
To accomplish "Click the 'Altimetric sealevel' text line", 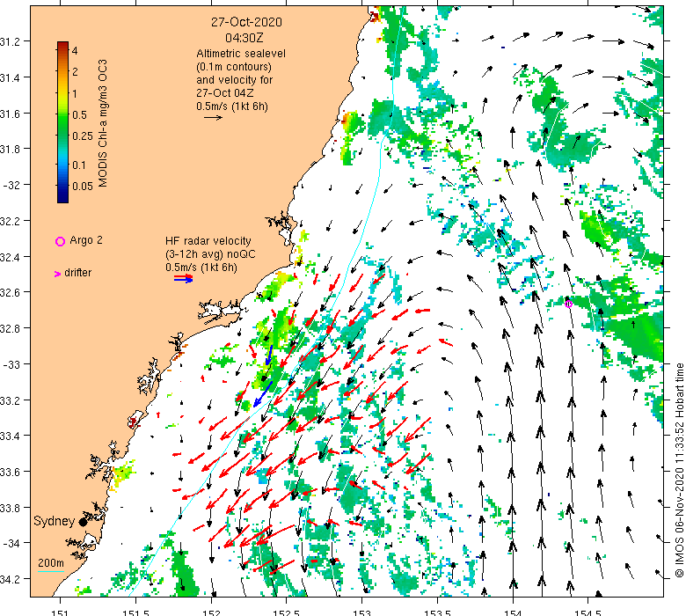I will coord(241,54).
